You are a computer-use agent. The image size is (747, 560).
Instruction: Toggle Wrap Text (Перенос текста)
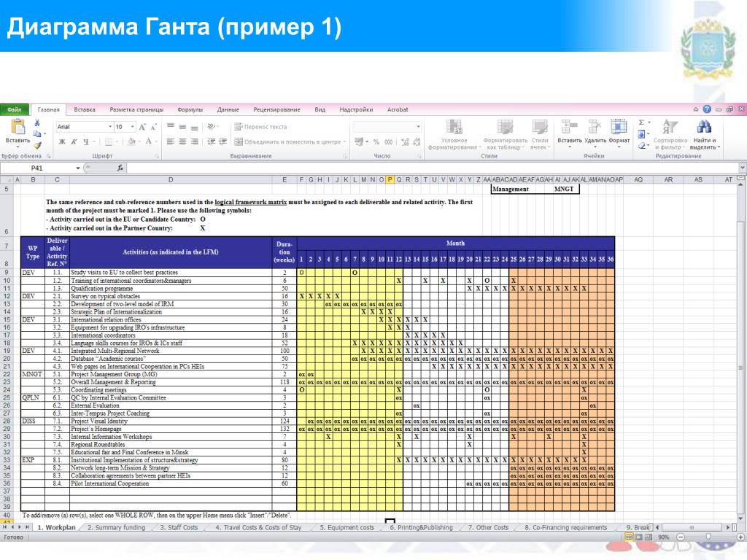coord(260,127)
